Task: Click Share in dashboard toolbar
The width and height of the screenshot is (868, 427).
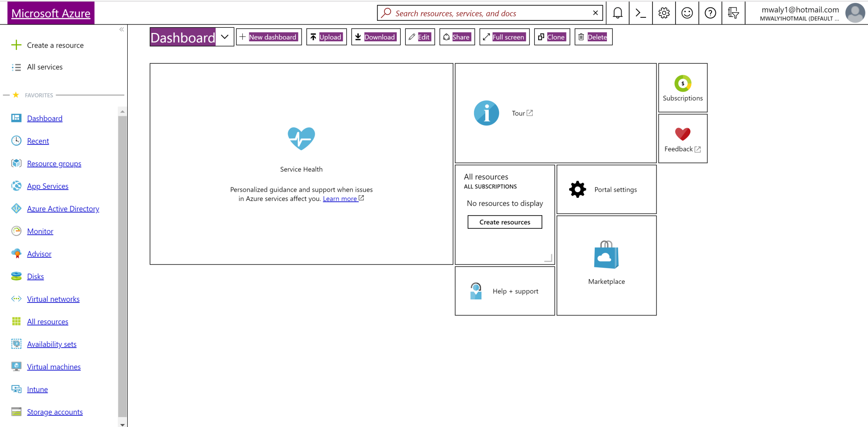Action: 457,37
